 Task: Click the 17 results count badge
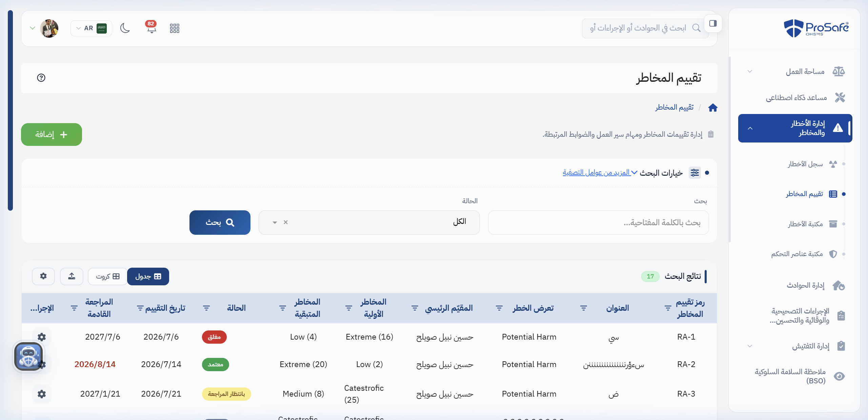click(650, 276)
